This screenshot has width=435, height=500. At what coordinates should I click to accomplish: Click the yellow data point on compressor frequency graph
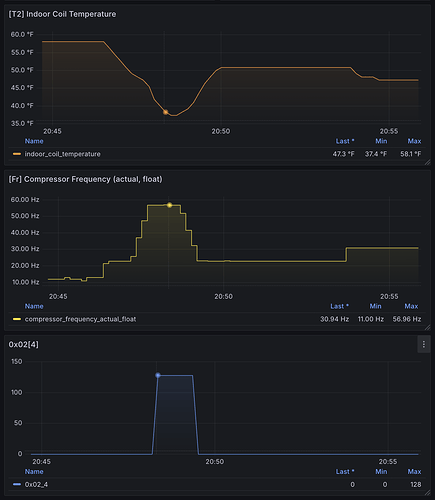pos(169,205)
